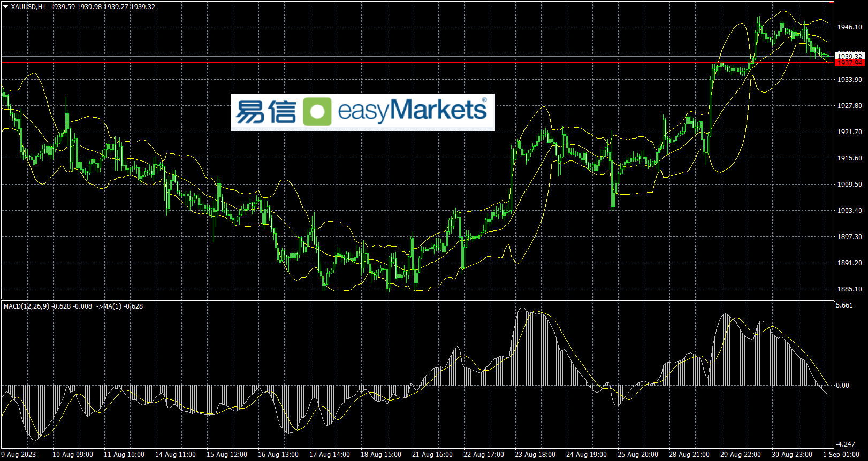Click the 22 Aug 17:00 time label

pyautogui.click(x=484, y=455)
